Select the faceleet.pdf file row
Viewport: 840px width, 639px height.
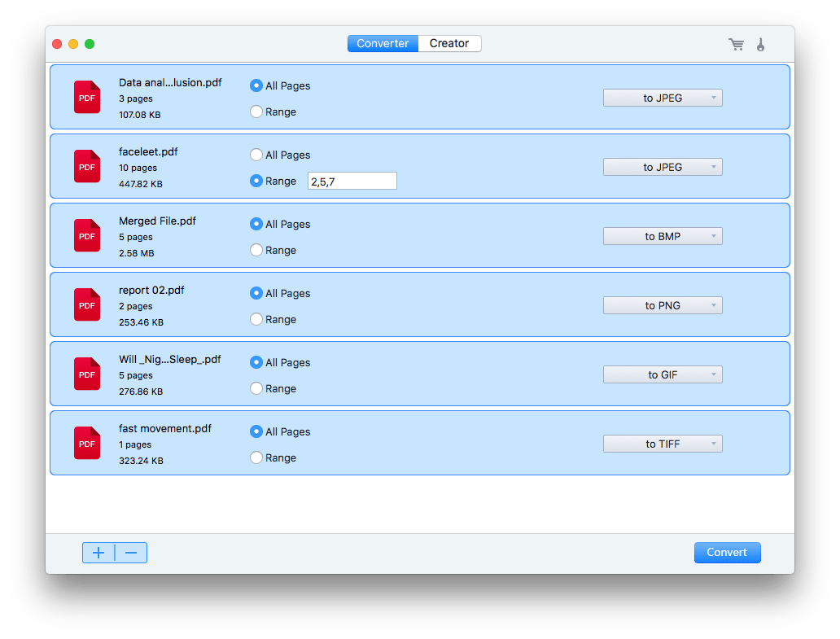point(488,166)
